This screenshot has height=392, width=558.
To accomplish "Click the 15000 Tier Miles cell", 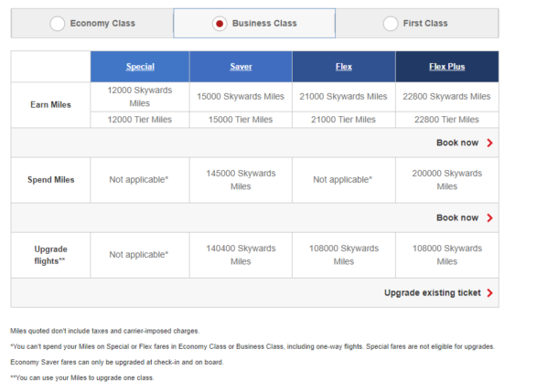I will click(x=241, y=120).
